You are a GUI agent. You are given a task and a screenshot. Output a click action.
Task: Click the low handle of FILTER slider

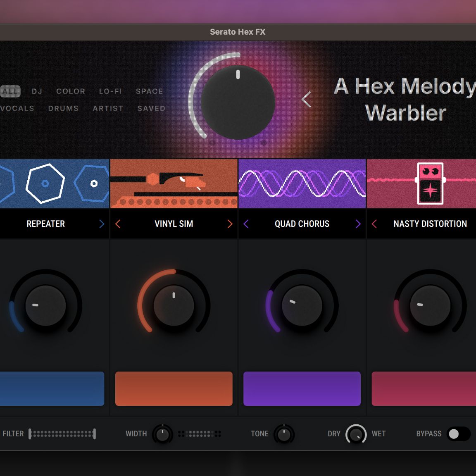[x=30, y=434]
